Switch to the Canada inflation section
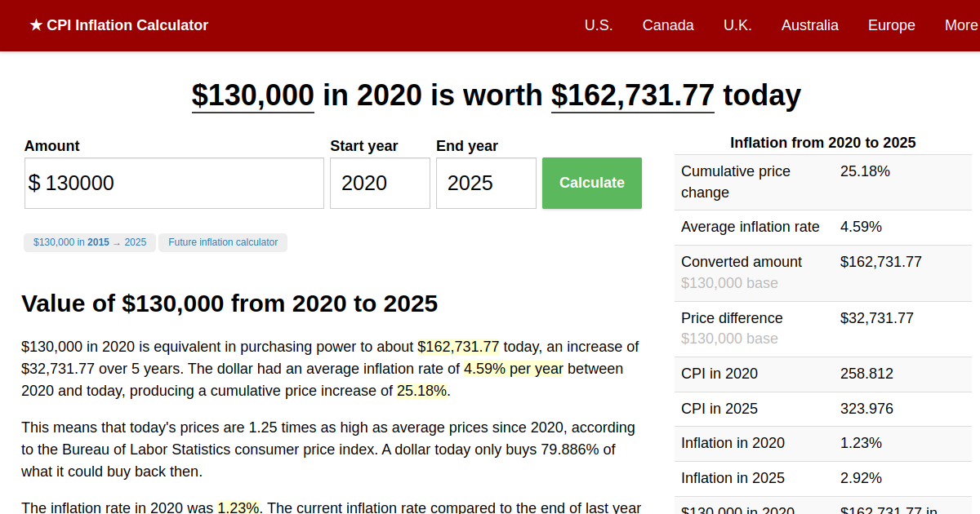The width and height of the screenshot is (980, 514). click(x=668, y=25)
